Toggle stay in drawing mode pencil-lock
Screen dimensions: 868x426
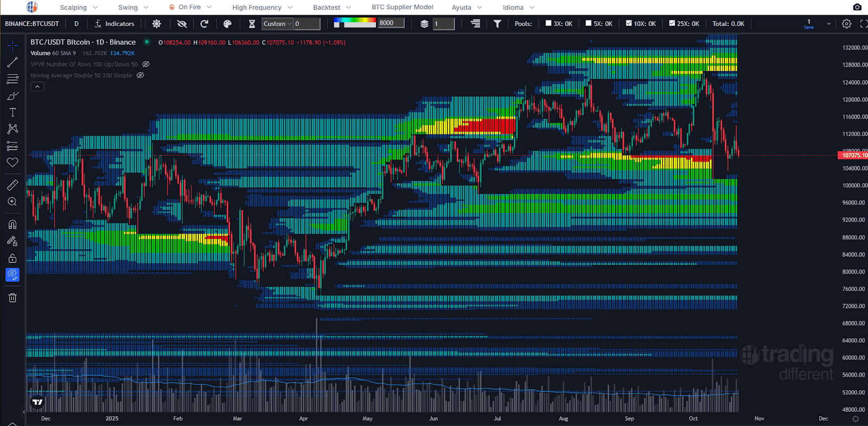[12, 241]
